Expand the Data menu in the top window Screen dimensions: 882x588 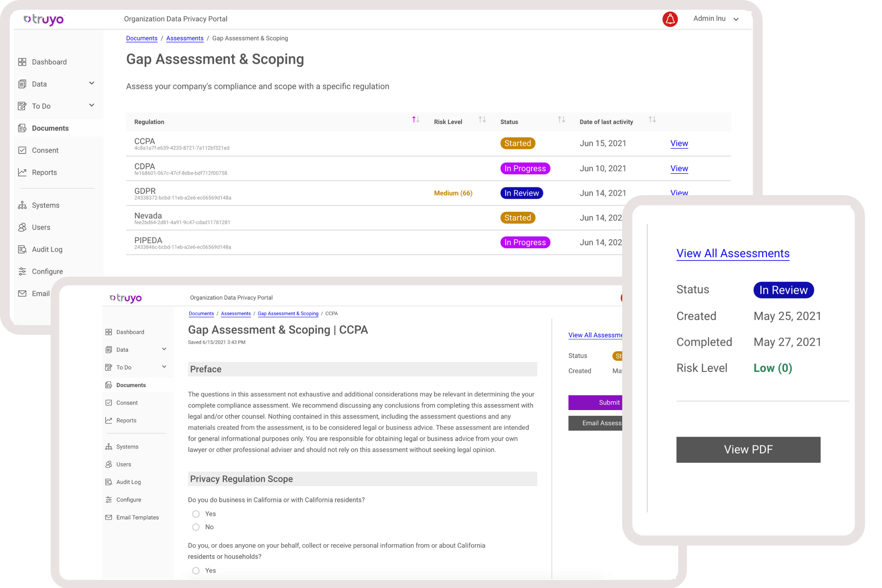92,83
